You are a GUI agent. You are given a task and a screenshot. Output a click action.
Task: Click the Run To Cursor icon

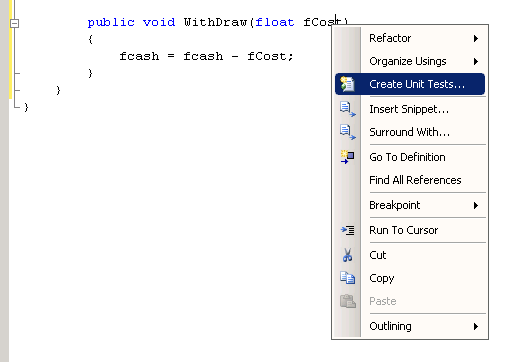click(x=347, y=230)
